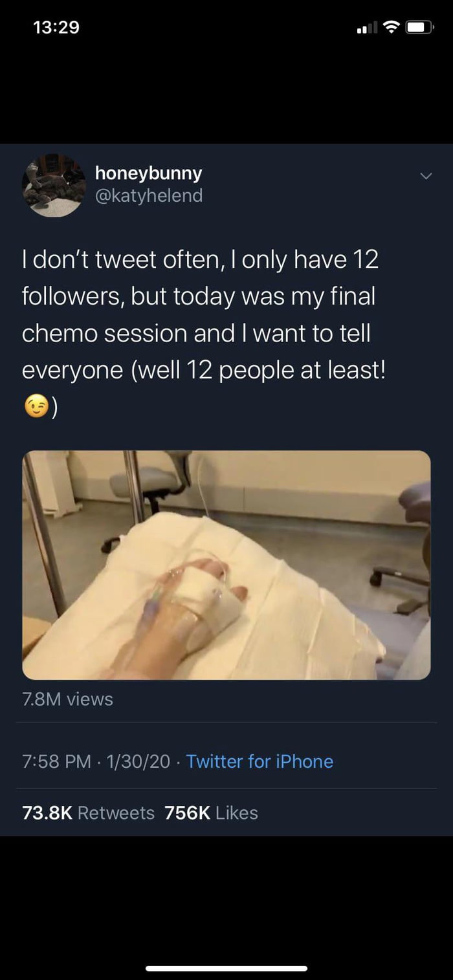Viewport: 453px width, 980px height.
Task: Open the honeybunny display name
Action: pos(148,173)
